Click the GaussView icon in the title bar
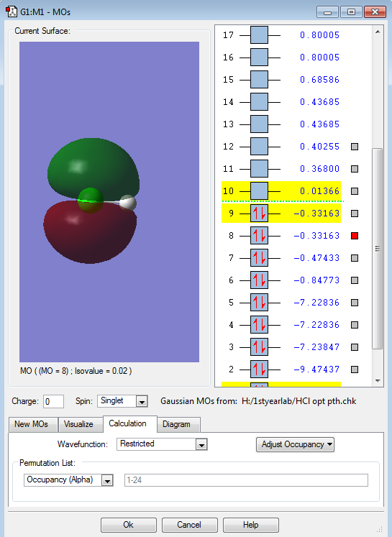The image size is (392, 537). click(12, 12)
